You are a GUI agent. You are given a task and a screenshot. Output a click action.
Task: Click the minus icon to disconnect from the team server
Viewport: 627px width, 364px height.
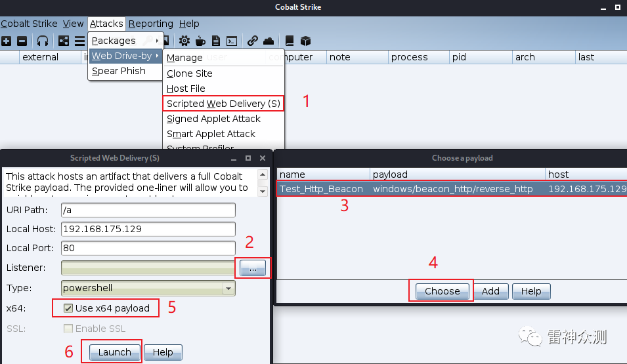[22, 41]
